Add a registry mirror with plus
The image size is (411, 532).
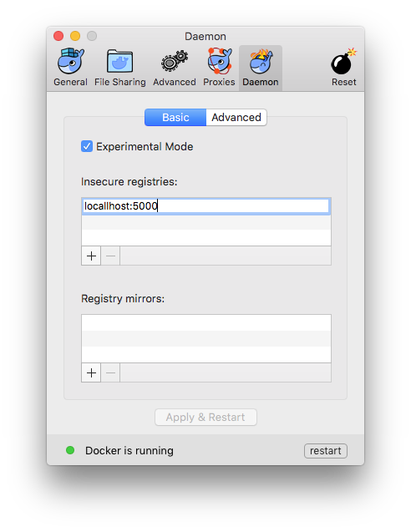[x=91, y=372]
